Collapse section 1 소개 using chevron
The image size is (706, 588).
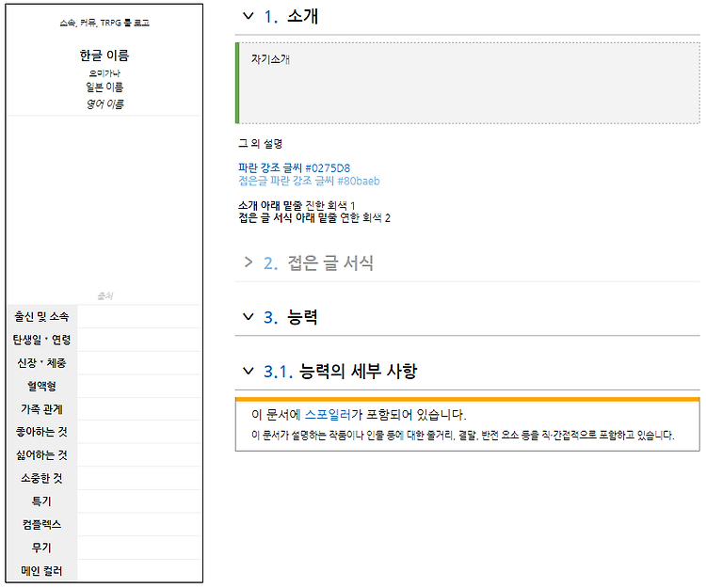(x=249, y=16)
